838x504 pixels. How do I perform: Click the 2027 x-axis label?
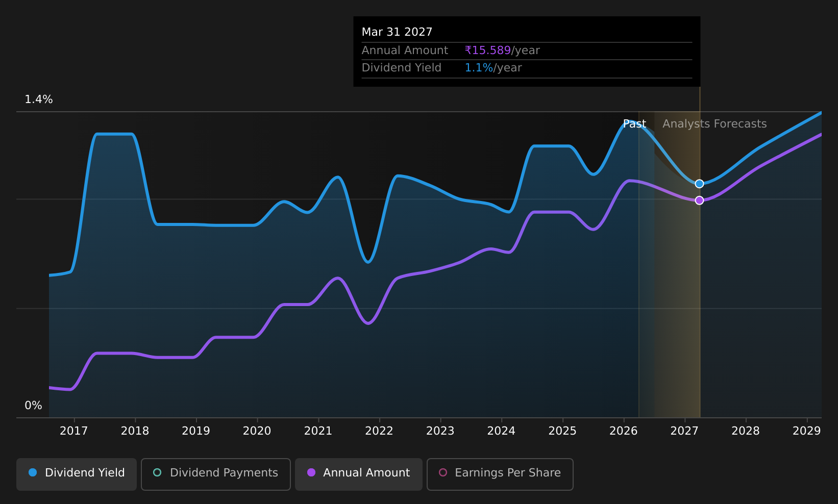coord(684,431)
